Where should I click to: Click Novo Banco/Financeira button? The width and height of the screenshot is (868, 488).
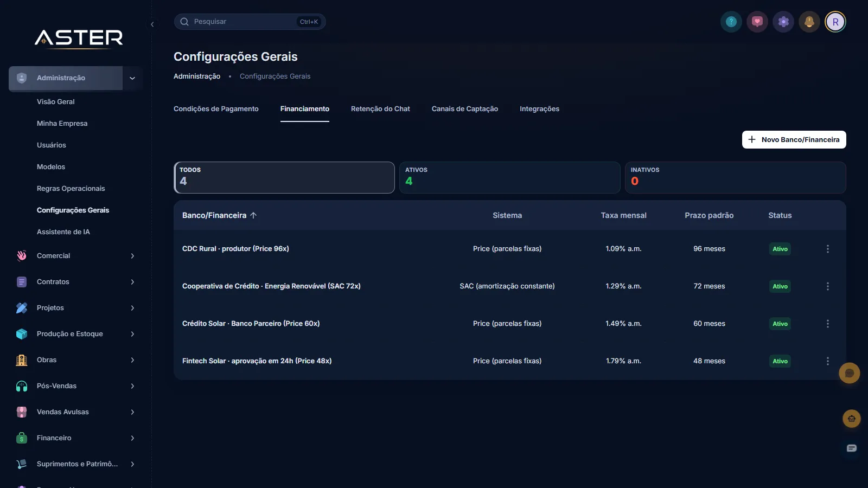click(x=794, y=139)
